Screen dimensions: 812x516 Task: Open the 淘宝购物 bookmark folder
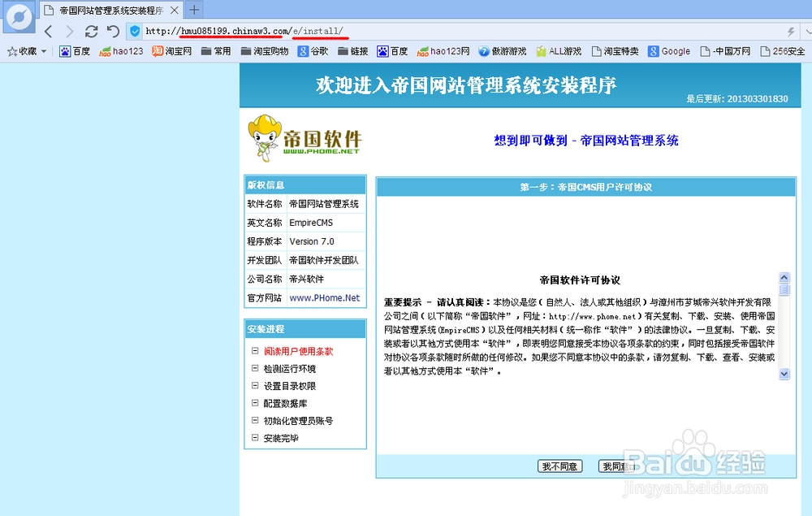(x=265, y=51)
